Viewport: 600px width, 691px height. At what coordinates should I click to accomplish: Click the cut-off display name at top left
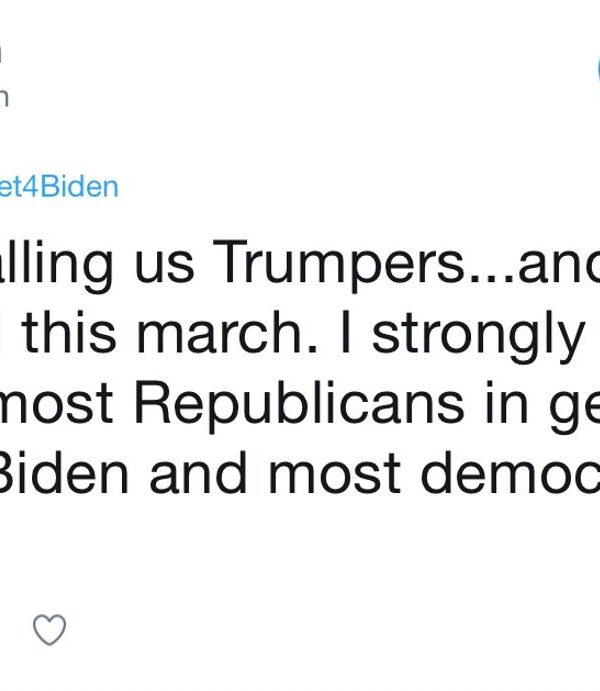click(2, 50)
